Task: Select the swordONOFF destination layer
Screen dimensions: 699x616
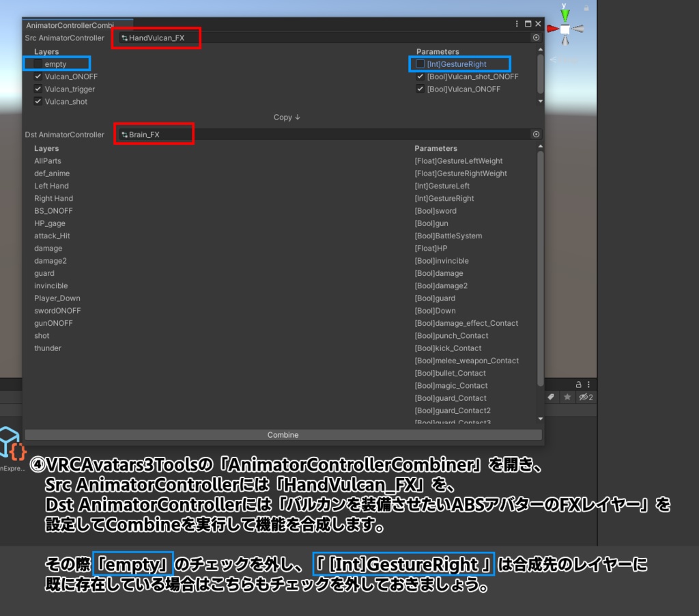Action: click(x=57, y=311)
